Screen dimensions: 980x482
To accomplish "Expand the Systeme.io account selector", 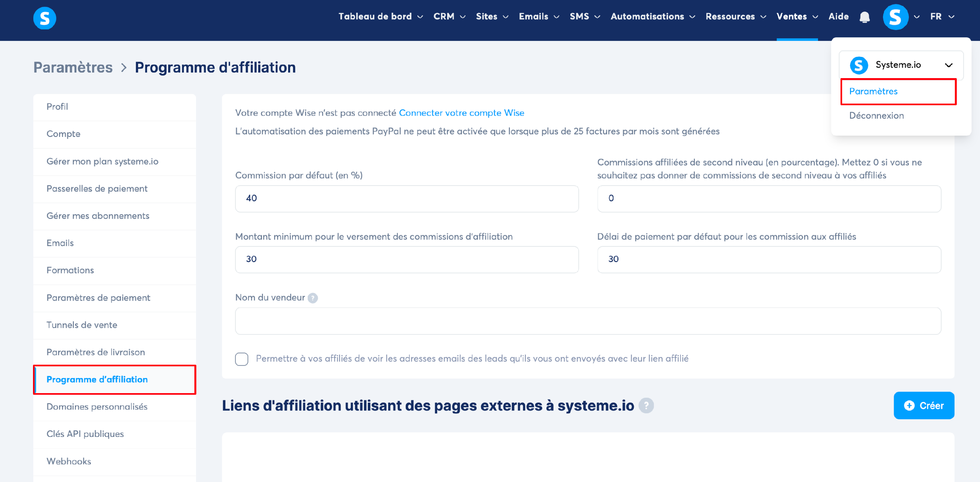I will [x=948, y=65].
